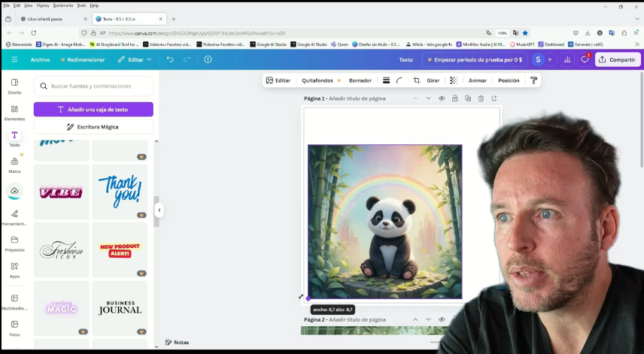This screenshot has height=354, width=644.
Task: Open the browser Bookmarks menu
Action: tap(63, 5)
